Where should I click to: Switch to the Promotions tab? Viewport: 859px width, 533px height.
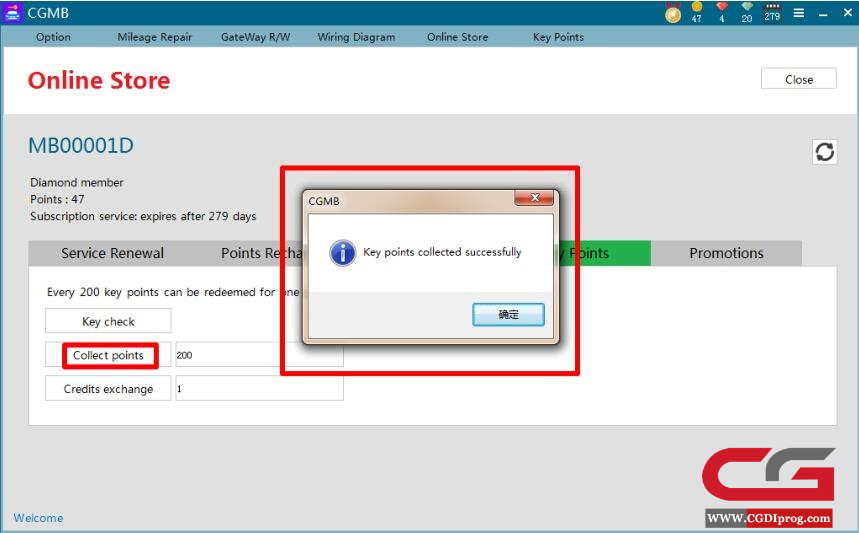click(x=726, y=253)
